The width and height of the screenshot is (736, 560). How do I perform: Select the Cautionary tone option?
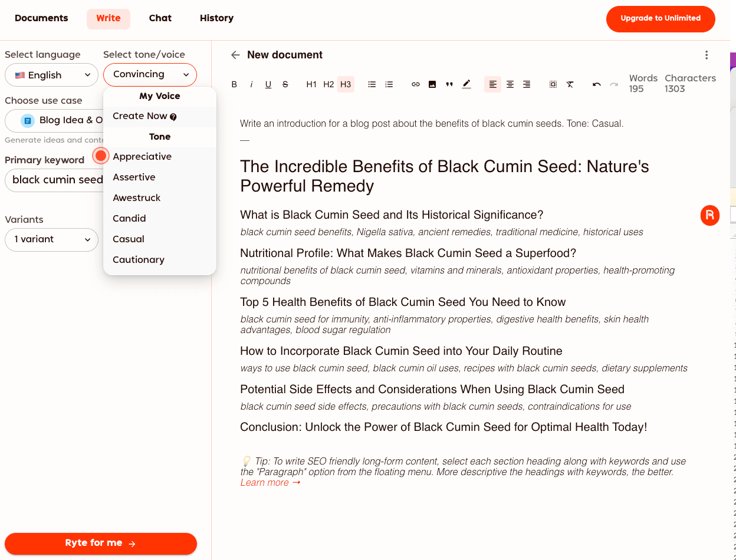160,259
